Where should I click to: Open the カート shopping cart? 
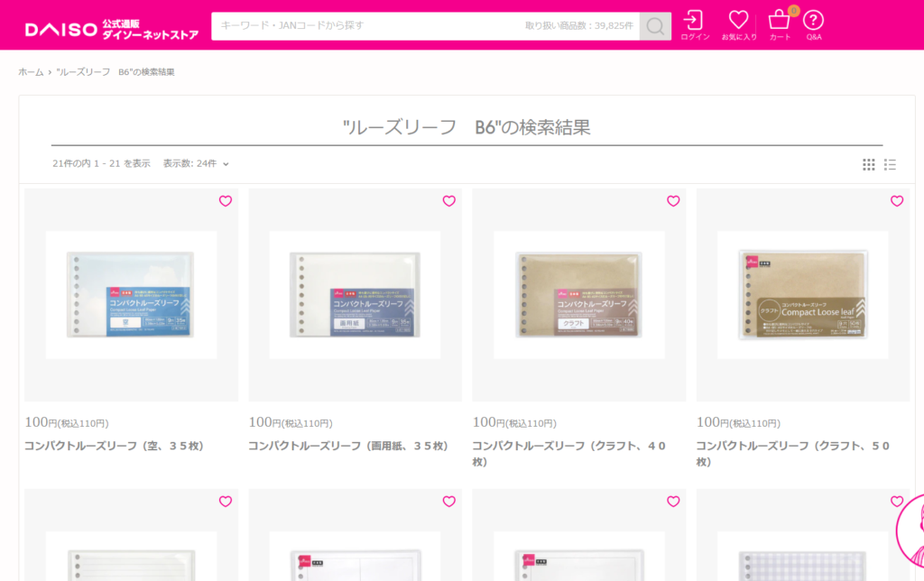[781, 25]
